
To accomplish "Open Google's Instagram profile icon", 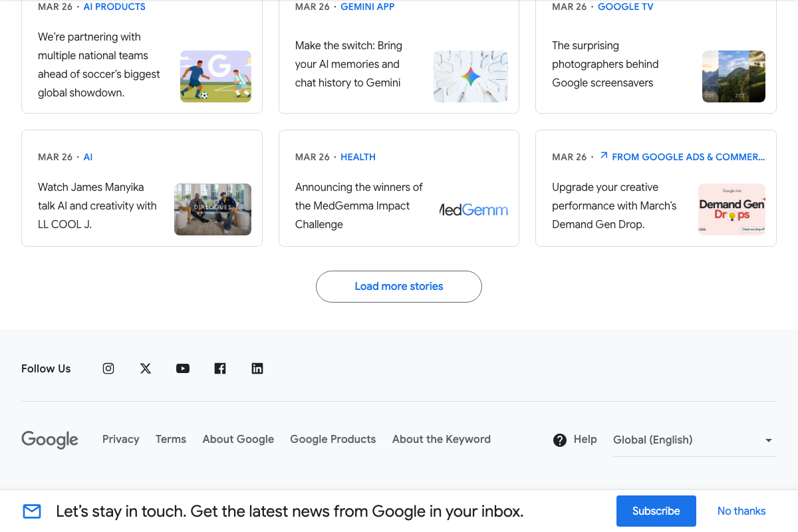I will pyautogui.click(x=108, y=368).
